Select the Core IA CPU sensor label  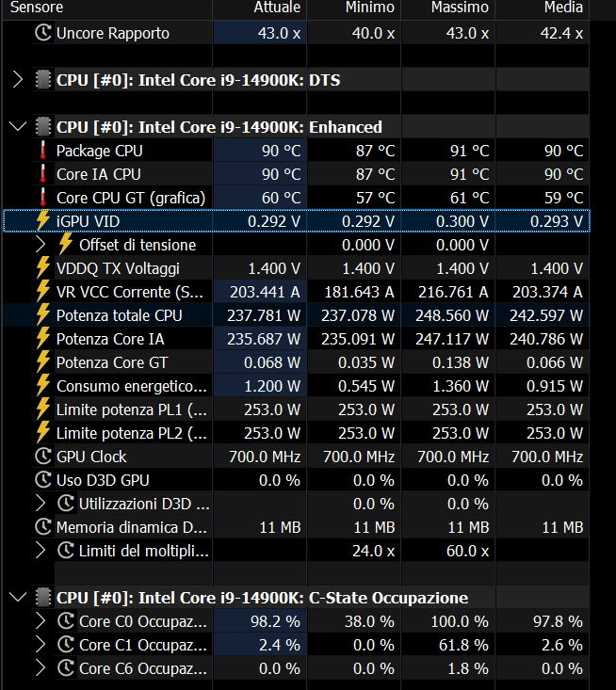[99, 174]
